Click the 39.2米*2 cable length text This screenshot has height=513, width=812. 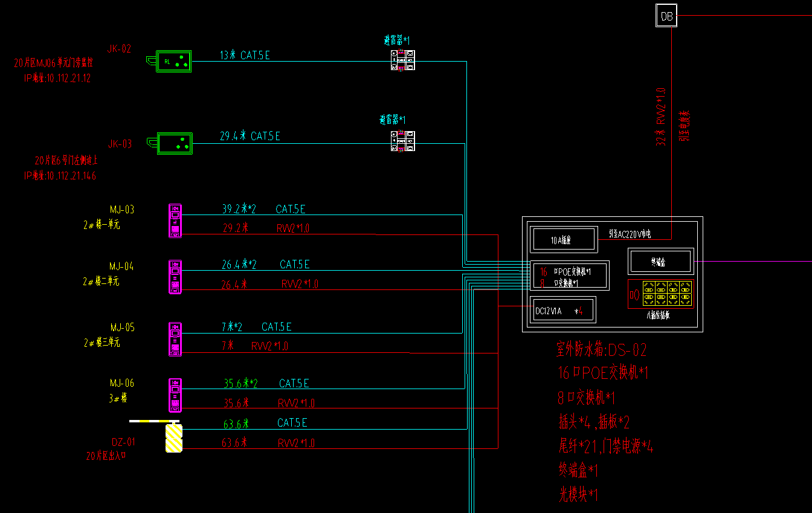tap(239, 210)
